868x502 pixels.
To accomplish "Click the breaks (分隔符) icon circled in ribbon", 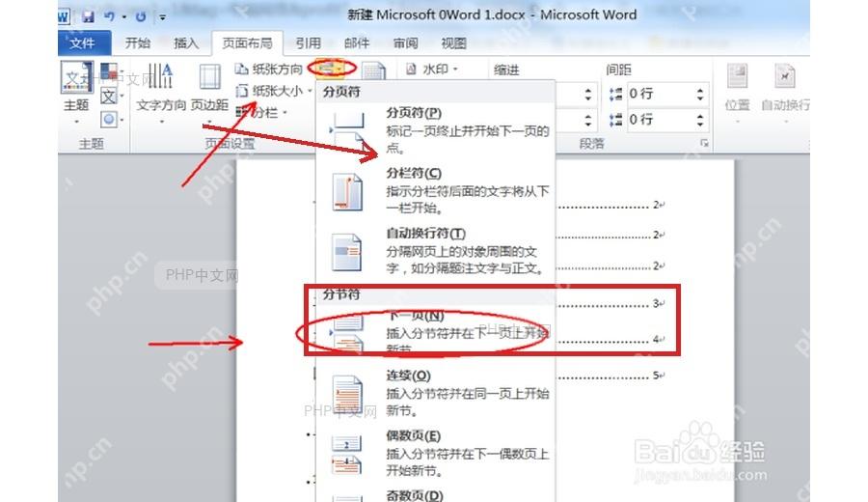I will point(332,69).
